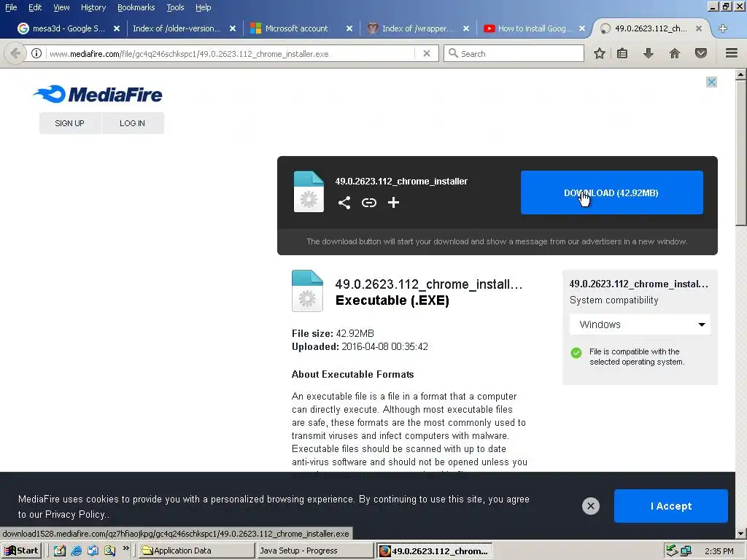Open Outlook Express quick launch icon
The width and height of the screenshot is (747, 560).
point(93,551)
